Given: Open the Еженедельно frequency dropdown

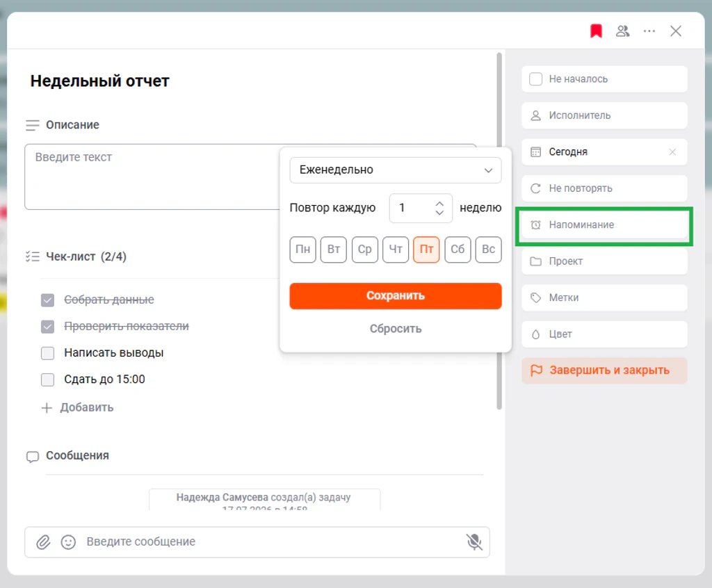Looking at the screenshot, I should pos(396,170).
